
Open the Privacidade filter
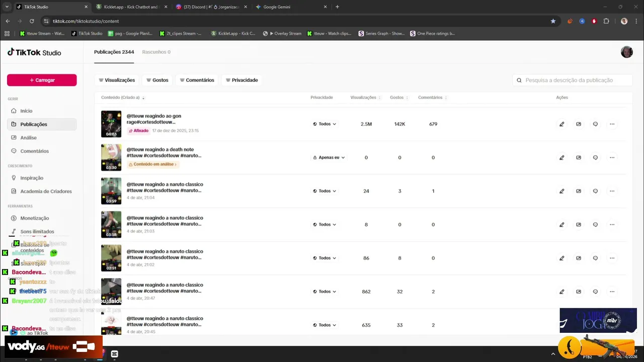pos(242,80)
